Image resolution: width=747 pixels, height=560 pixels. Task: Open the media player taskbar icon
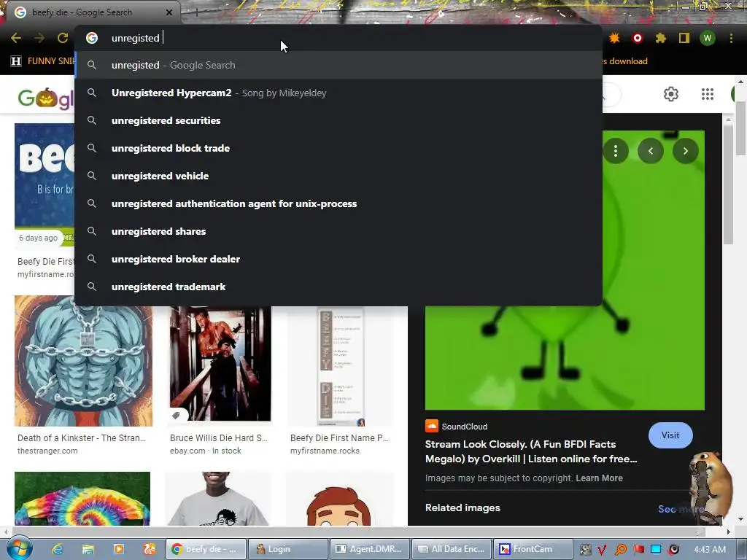(119, 549)
